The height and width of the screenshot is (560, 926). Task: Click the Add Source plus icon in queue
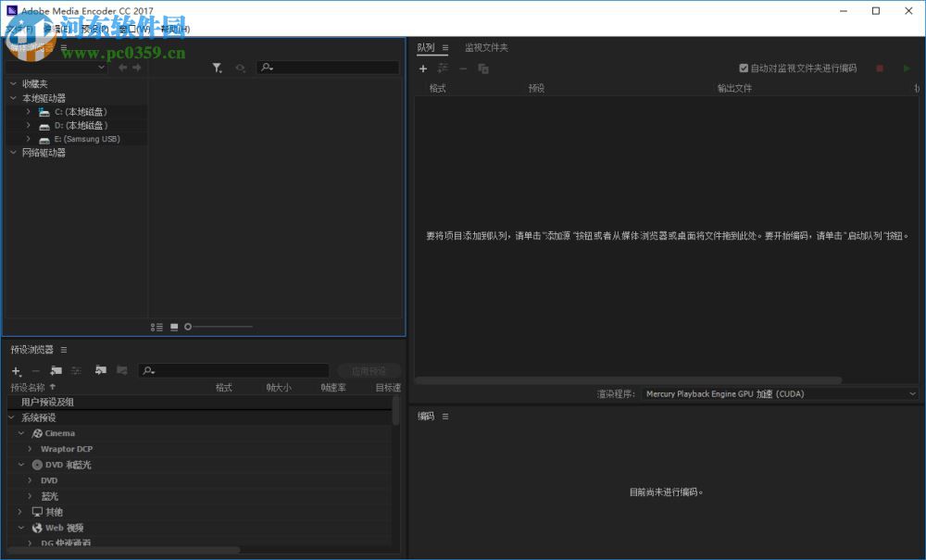pyautogui.click(x=423, y=68)
